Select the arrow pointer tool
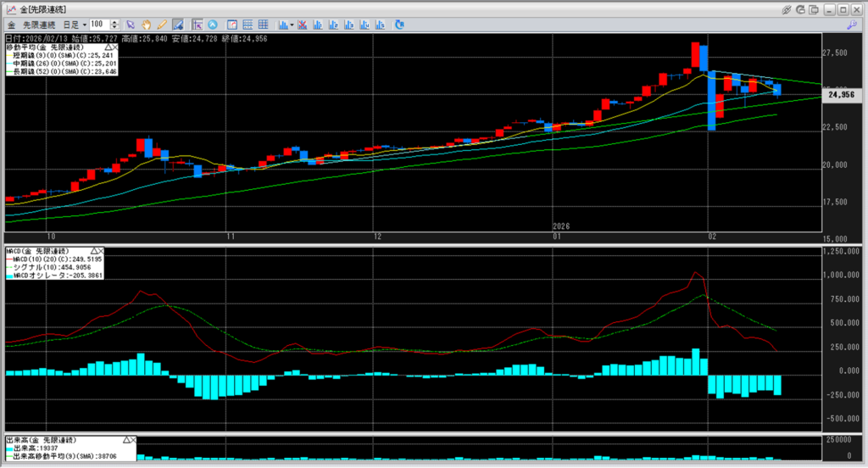The image size is (868, 468). click(131, 25)
